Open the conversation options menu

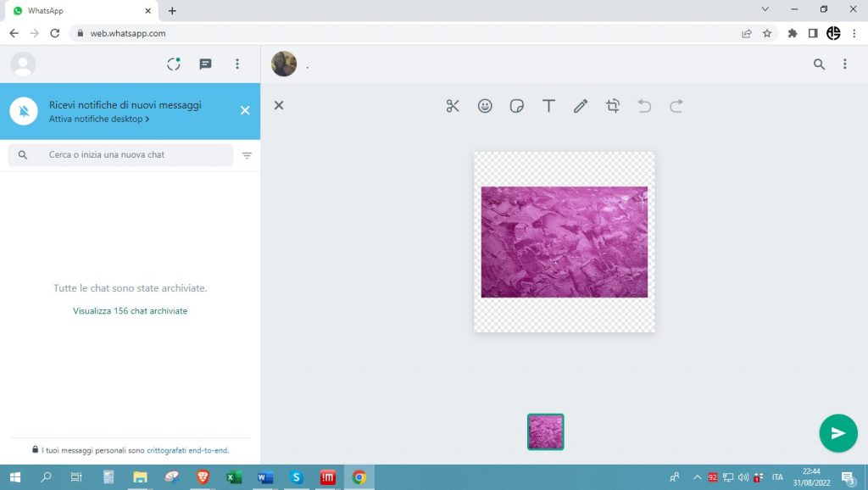[844, 64]
